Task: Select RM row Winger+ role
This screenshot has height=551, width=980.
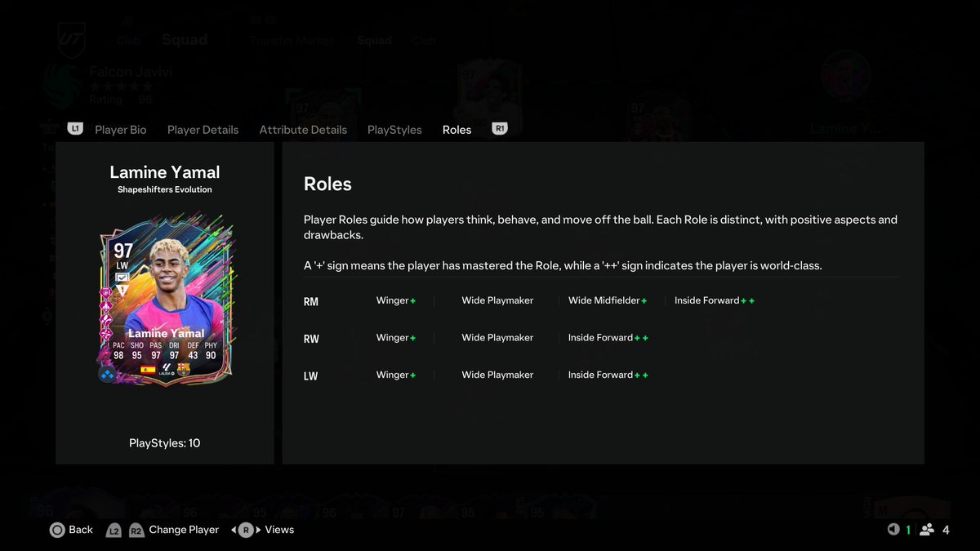Action: [396, 300]
